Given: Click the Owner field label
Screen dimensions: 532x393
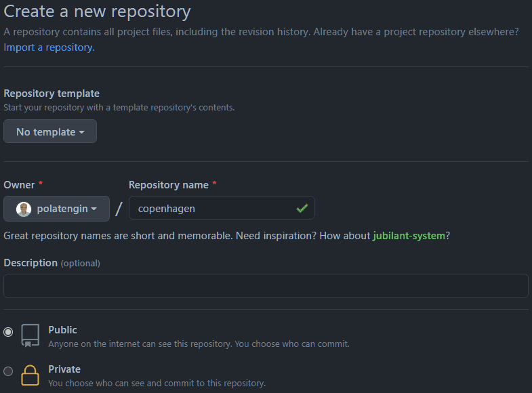Looking at the screenshot, I should (19, 185).
